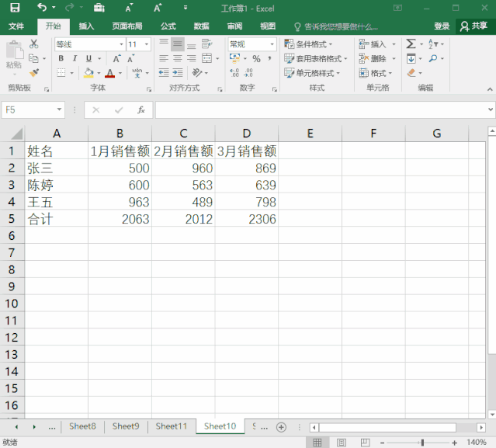Click the fill color paint bucket
This screenshot has width=496, height=448.
point(88,73)
